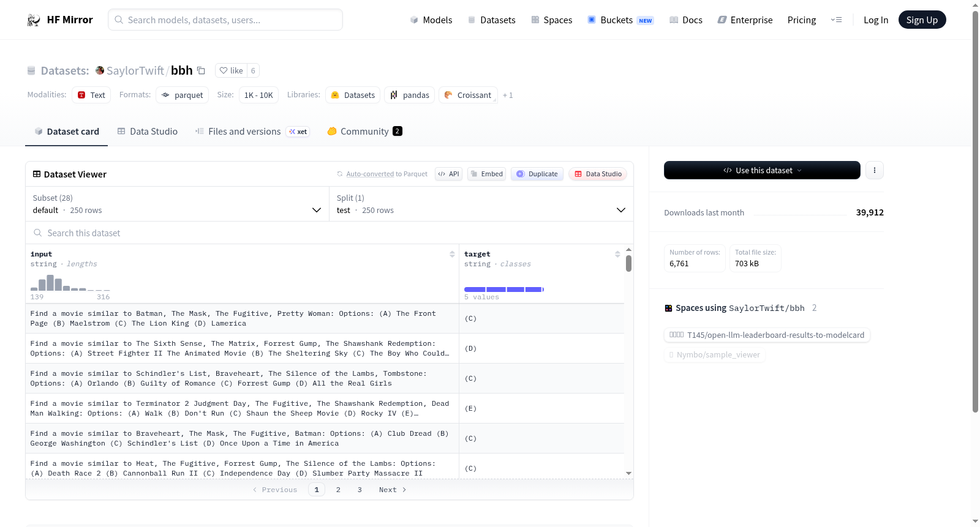The width and height of the screenshot is (980, 527).
Task: Click the HF Mirror logo icon
Action: (34, 20)
